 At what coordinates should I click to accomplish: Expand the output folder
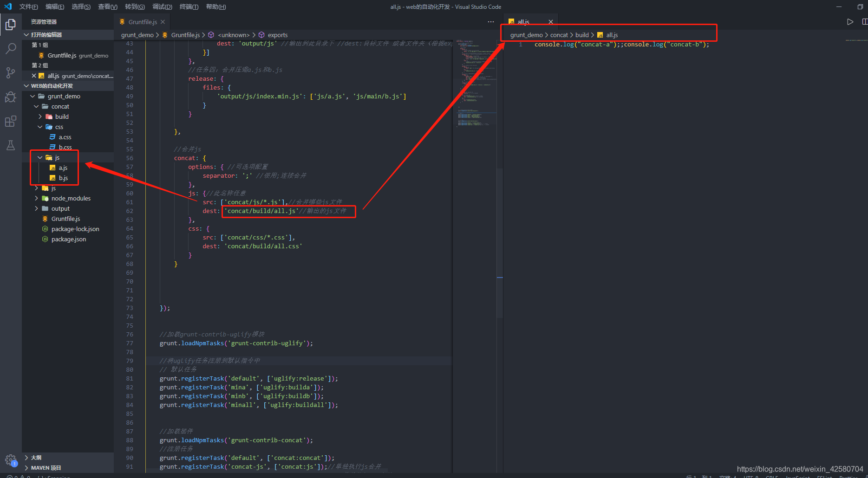click(x=68, y=208)
